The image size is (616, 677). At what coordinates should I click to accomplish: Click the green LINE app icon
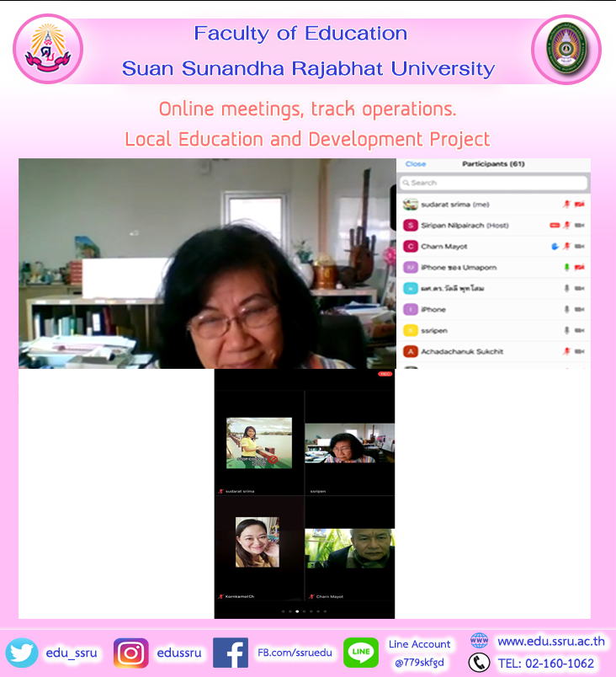(361, 653)
